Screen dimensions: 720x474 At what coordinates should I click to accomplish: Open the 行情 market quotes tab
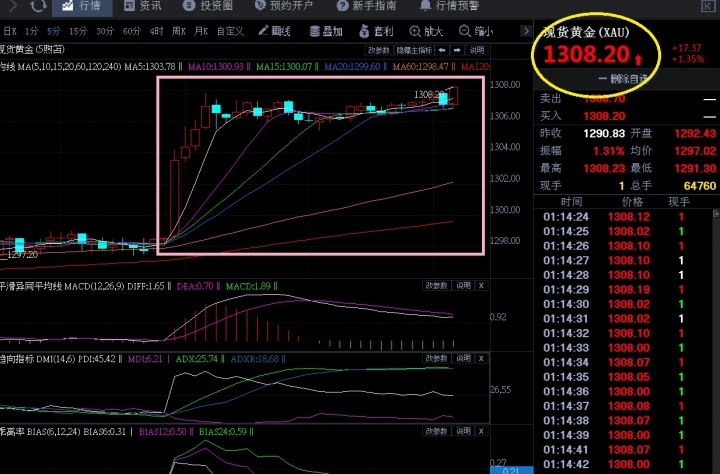pos(81,6)
